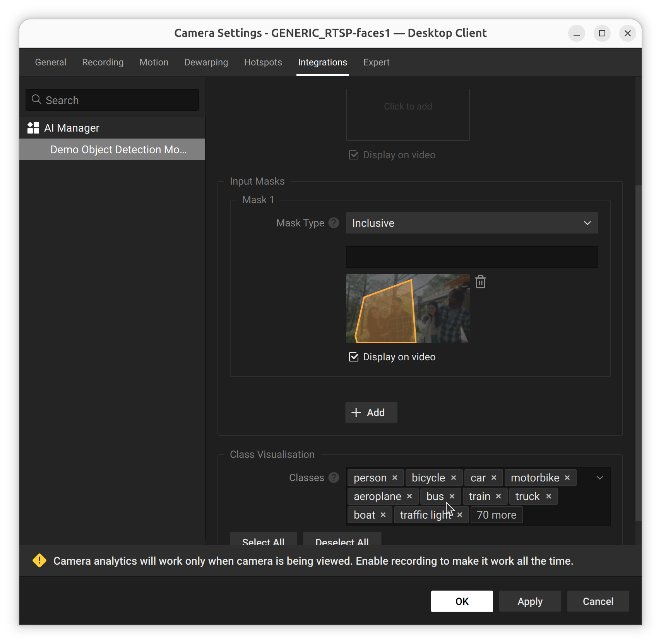Click the Apply button

pyautogui.click(x=530, y=601)
